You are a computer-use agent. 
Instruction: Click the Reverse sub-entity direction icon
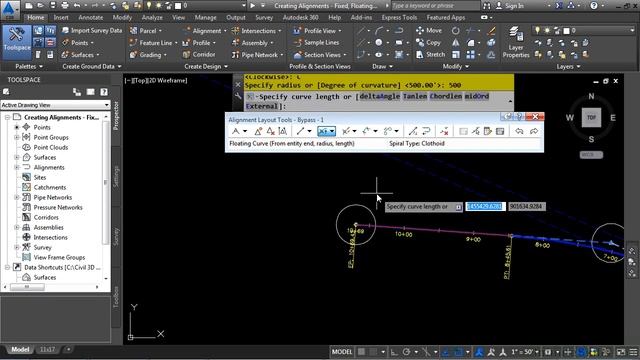pyautogui.click(x=426, y=131)
